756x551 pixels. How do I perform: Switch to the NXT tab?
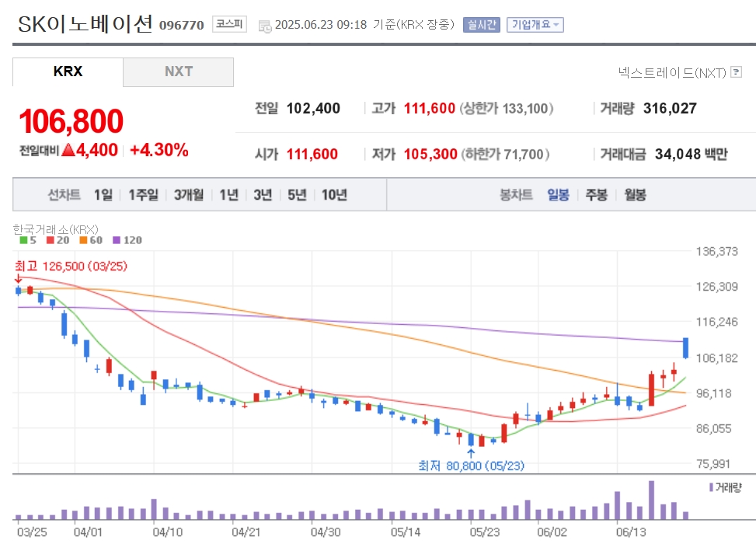coord(179,71)
